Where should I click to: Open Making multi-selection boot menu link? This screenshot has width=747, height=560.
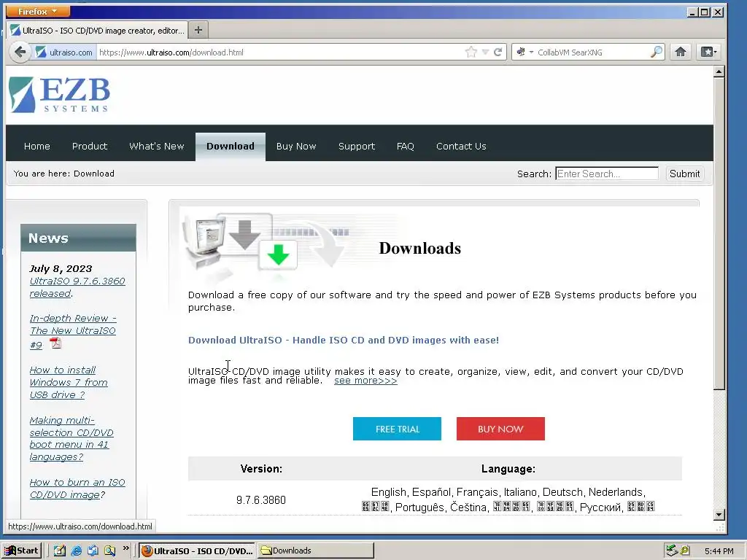pyautogui.click(x=71, y=438)
